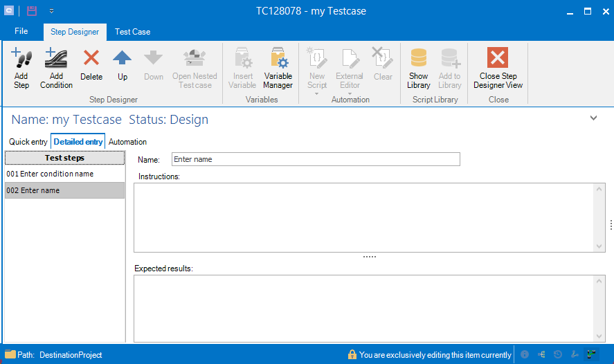Click the Add Step icon
The width and height of the screenshot is (614, 364).
(21, 69)
